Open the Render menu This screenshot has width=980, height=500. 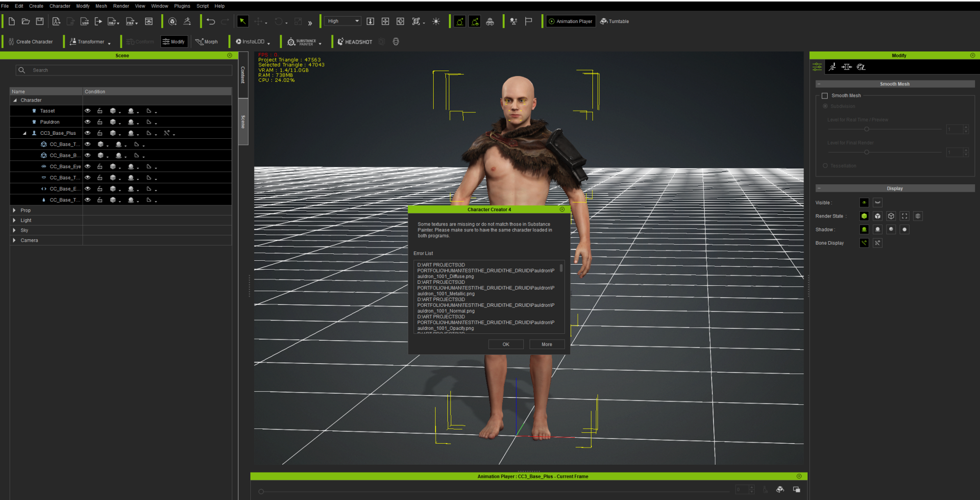click(121, 6)
